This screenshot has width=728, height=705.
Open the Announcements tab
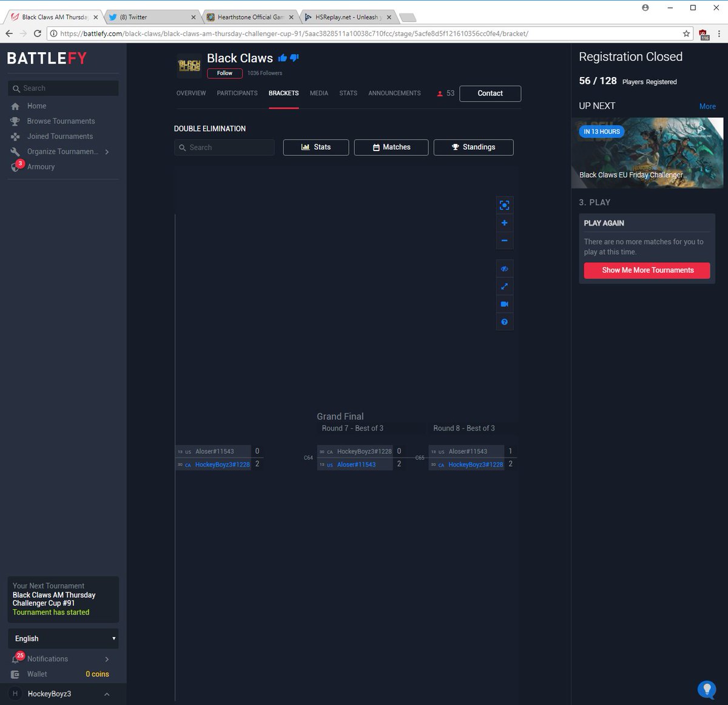point(394,93)
